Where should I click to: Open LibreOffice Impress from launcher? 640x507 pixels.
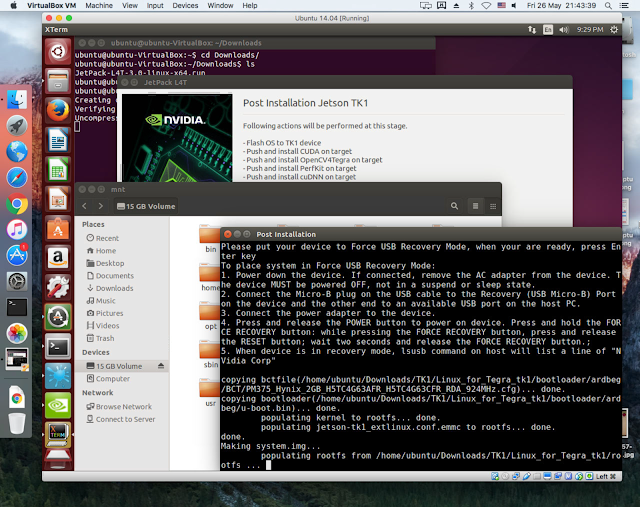point(58,198)
